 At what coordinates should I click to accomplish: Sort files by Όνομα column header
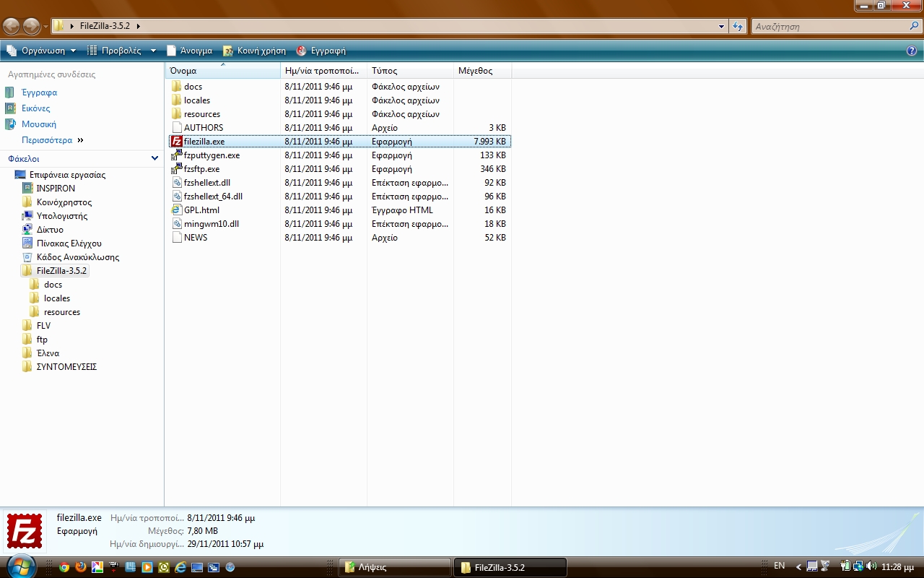pyautogui.click(x=223, y=71)
